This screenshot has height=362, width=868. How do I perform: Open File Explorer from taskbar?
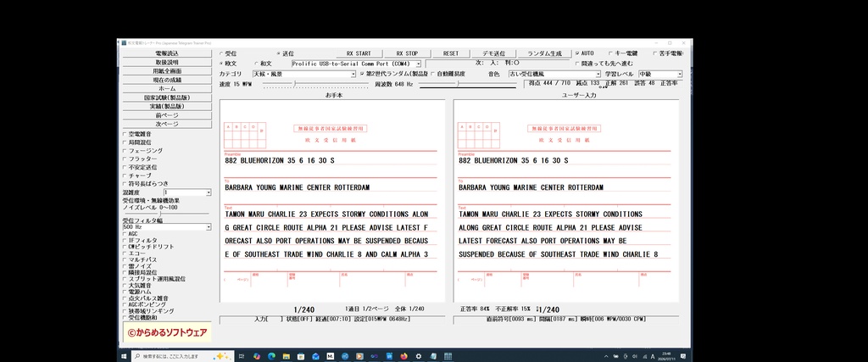pyautogui.click(x=287, y=356)
